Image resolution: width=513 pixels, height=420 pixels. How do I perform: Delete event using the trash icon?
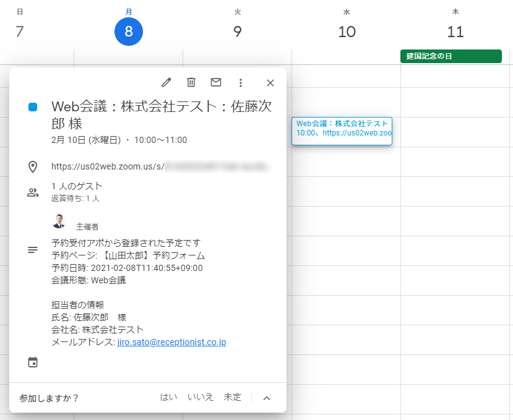(191, 83)
